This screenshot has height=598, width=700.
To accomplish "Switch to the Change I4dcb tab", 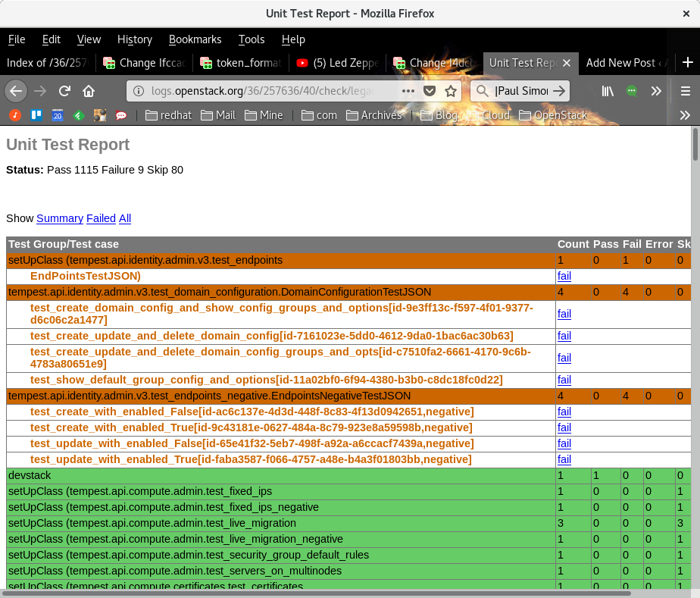I will click(x=434, y=63).
